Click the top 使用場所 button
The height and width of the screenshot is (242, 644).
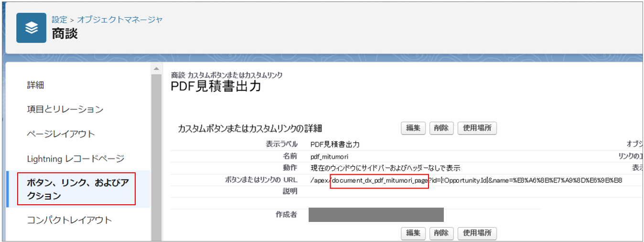pos(477,128)
